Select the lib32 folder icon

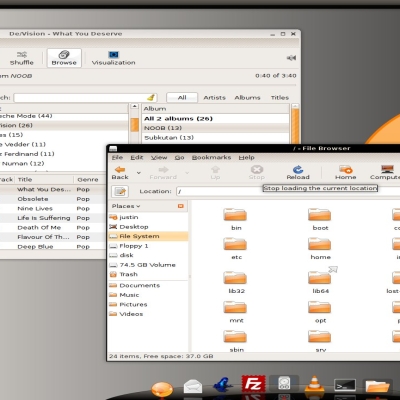[235, 277]
